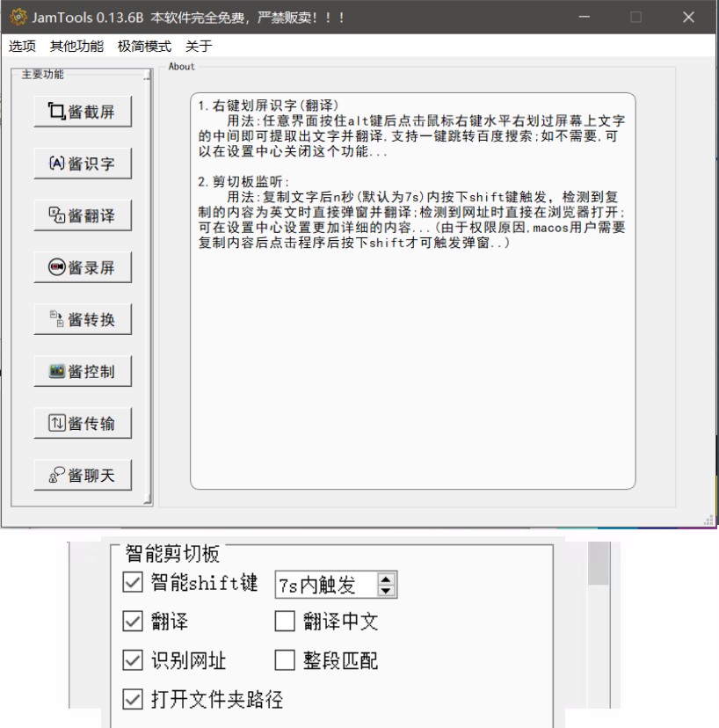Viewport: 719px width, 728px height.
Task: Open the 酱截屏 screenshot function
Action: click(83, 112)
